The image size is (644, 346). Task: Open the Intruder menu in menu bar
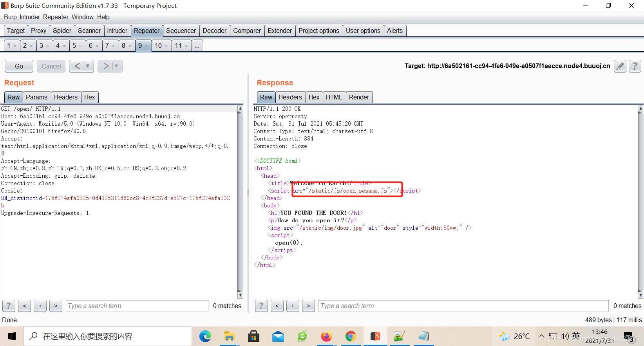30,17
